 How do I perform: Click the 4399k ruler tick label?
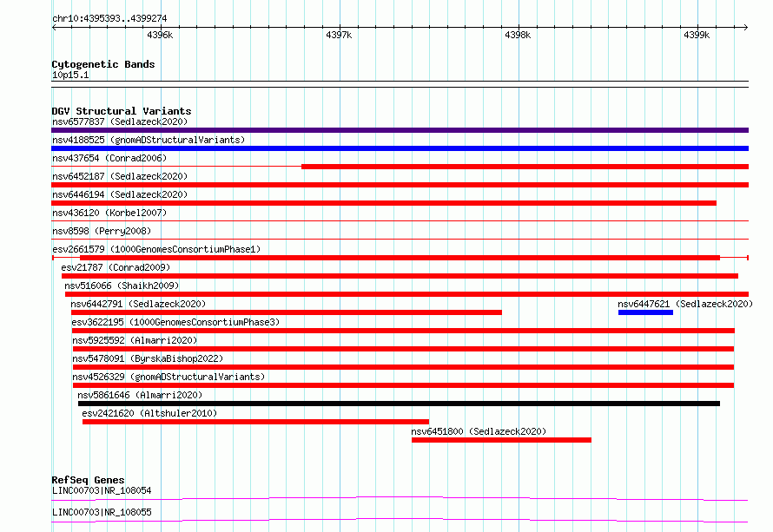(x=697, y=35)
